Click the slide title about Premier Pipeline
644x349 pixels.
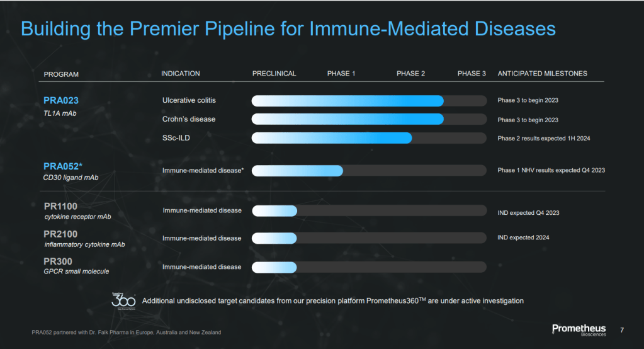coord(288,29)
